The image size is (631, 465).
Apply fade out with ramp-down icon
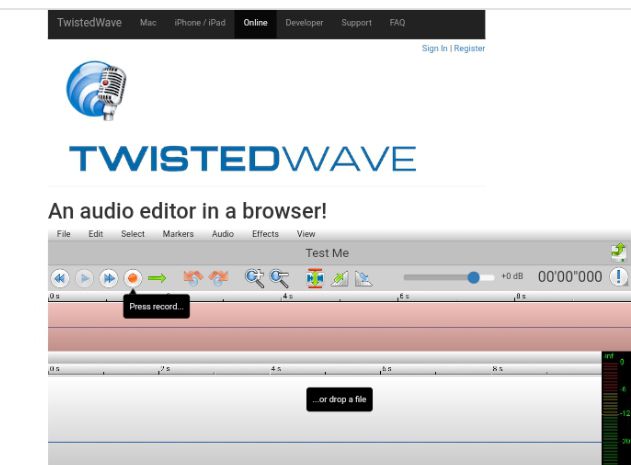point(363,279)
